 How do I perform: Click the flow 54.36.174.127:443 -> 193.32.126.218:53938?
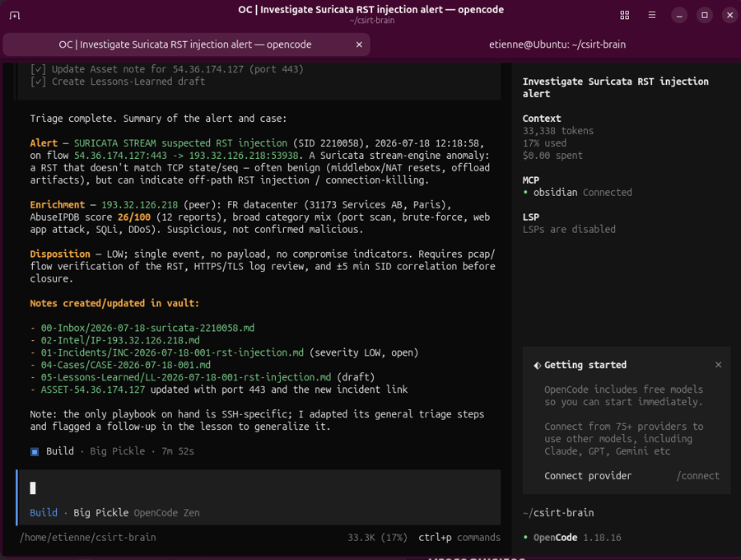[x=186, y=156]
